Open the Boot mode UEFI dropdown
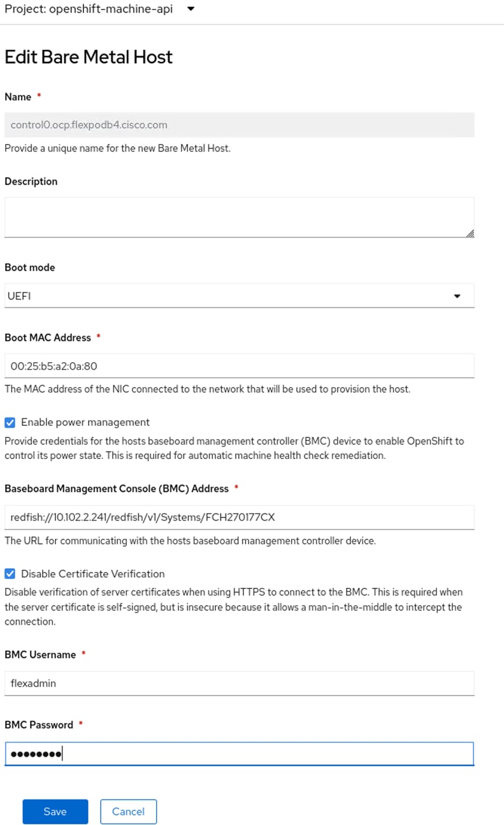Viewport: 504px width, 825px height. click(x=240, y=296)
